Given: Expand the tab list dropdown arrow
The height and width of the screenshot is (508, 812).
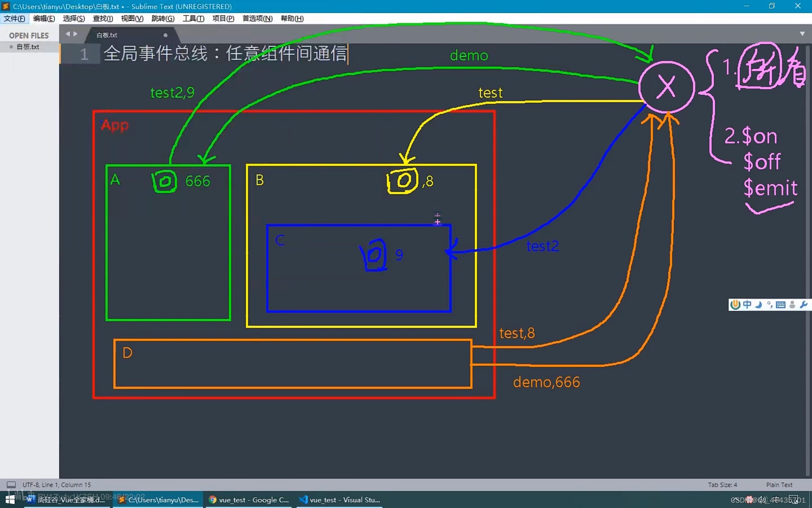Looking at the screenshot, I should (802, 34).
